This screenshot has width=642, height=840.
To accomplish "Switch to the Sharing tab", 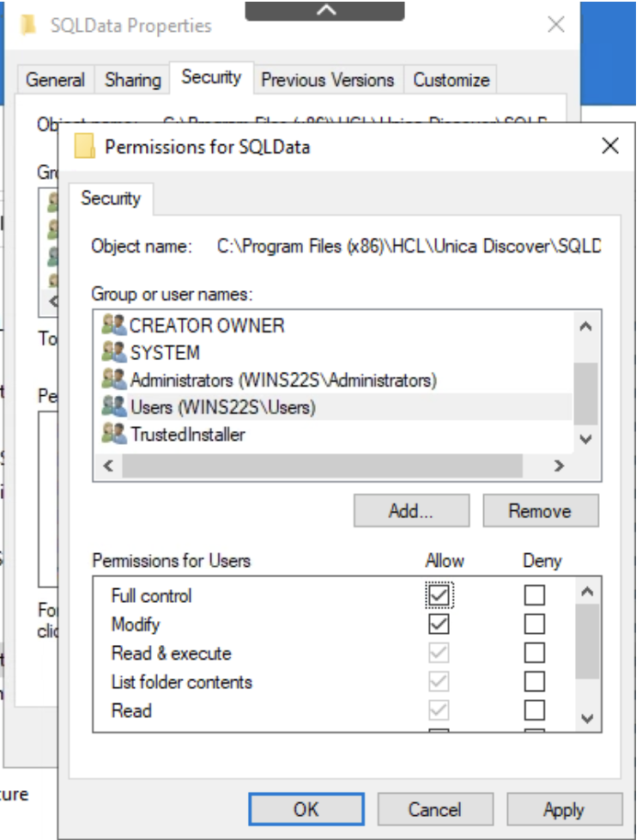I will [x=132, y=80].
